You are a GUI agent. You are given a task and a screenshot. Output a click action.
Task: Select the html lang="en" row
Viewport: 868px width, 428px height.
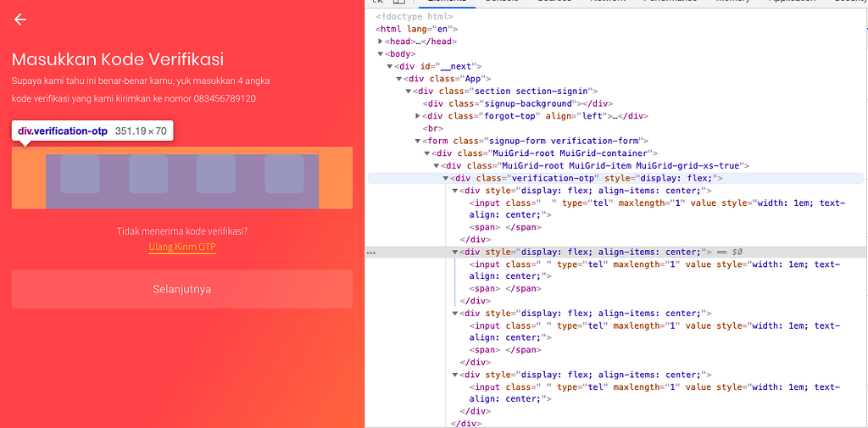(x=417, y=29)
